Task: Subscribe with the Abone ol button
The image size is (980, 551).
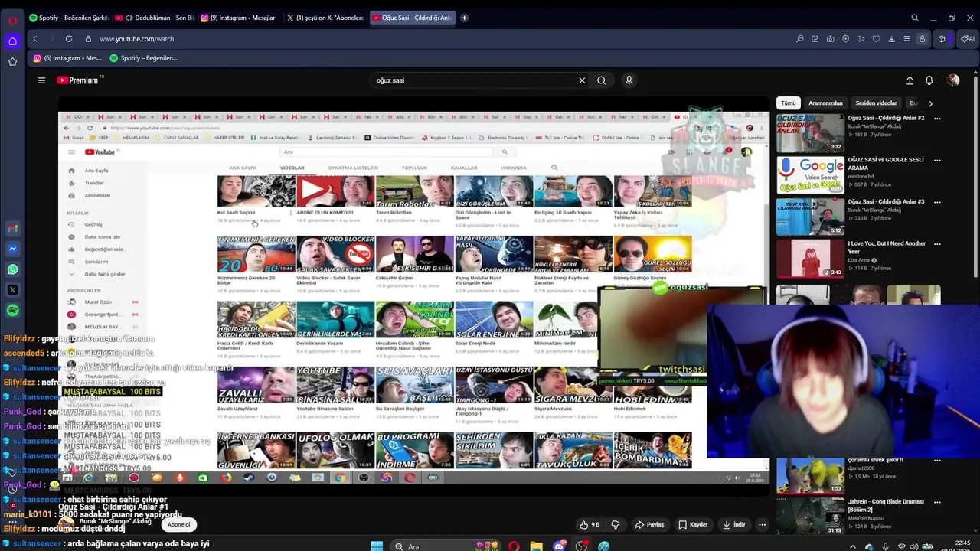Action: click(178, 524)
